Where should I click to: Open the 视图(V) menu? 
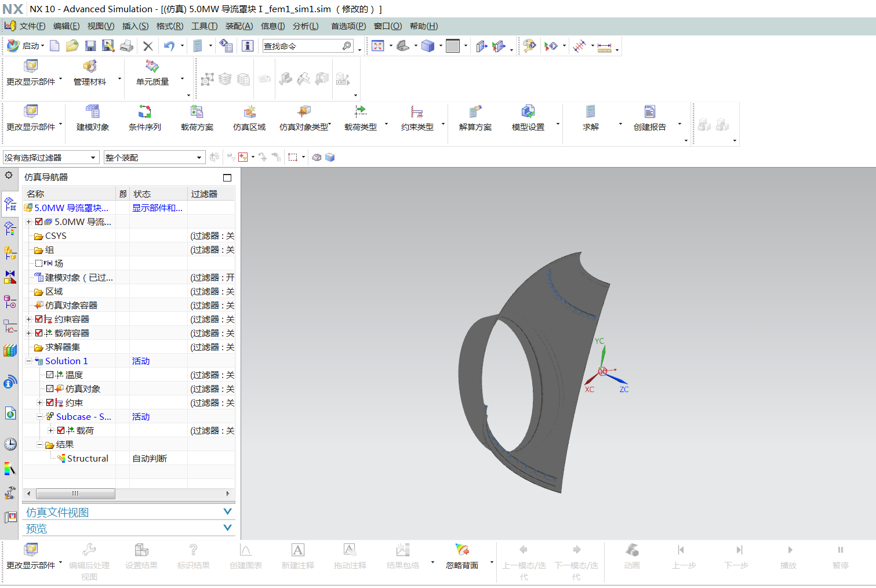pyautogui.click(x=101, y=26)
